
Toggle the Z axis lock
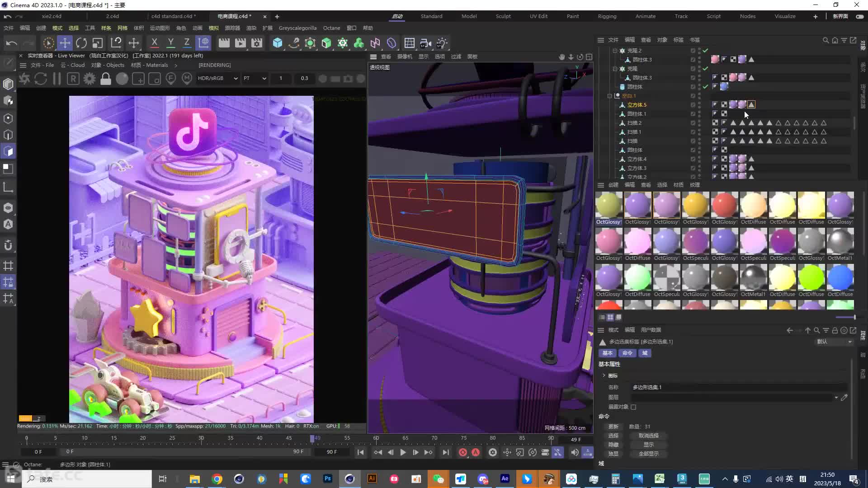click(187, 42)
